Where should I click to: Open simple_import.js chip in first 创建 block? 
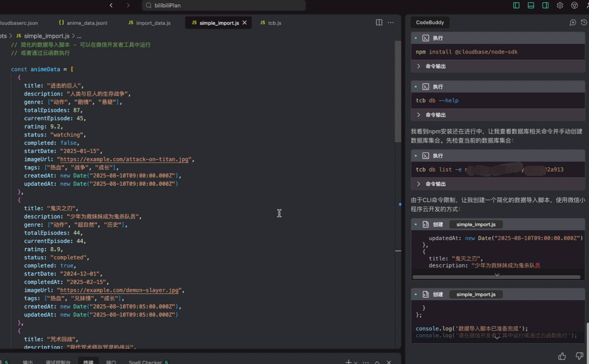click(476, 224)
